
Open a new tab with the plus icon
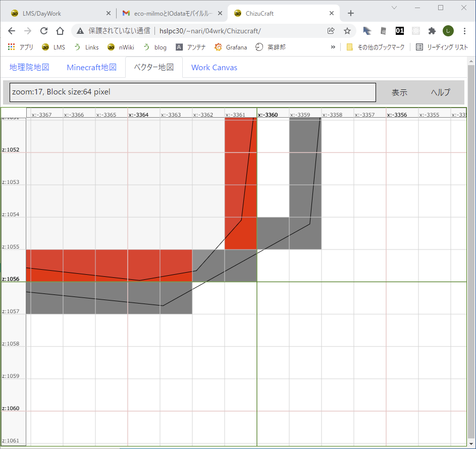pyautogui.click(x=351, y=13)
